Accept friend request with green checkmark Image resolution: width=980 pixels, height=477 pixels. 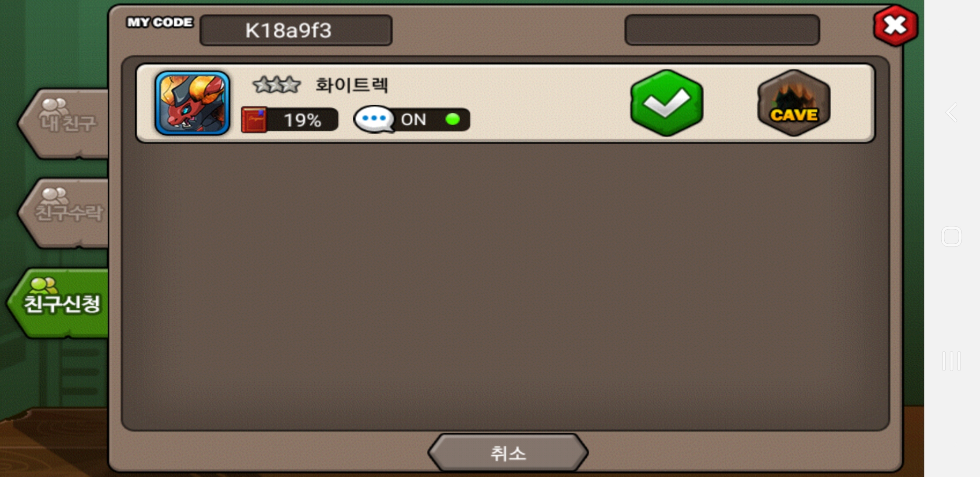coord(667,103)
